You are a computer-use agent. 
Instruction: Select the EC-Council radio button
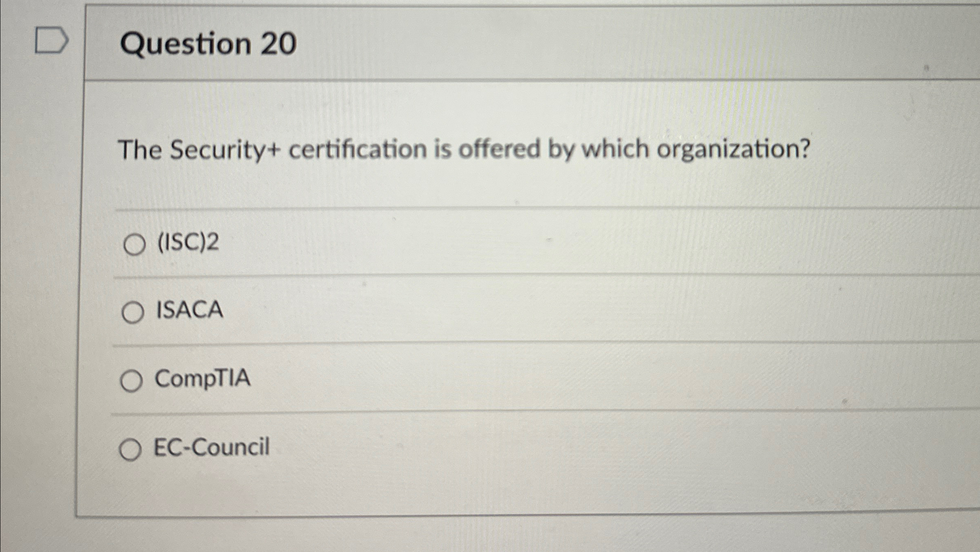pos(131,449)
